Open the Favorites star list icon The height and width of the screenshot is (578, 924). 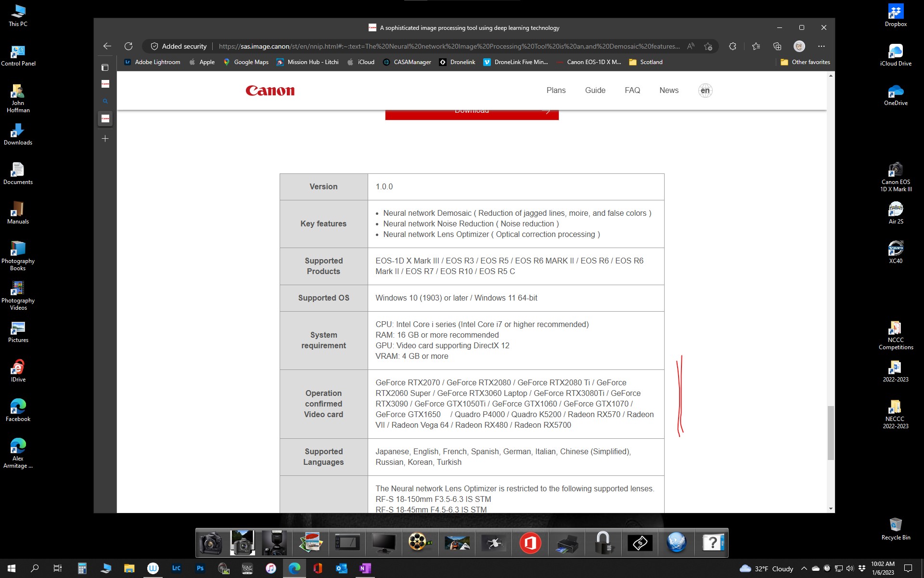pyautogui.click(x=756, y=46)
